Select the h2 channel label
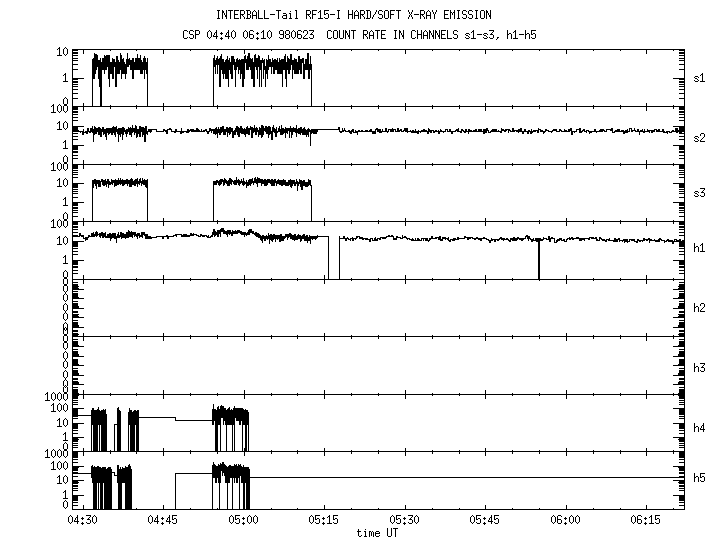This screenshot has width=720, height=550. pyautogui.click(x=700, y=307)
